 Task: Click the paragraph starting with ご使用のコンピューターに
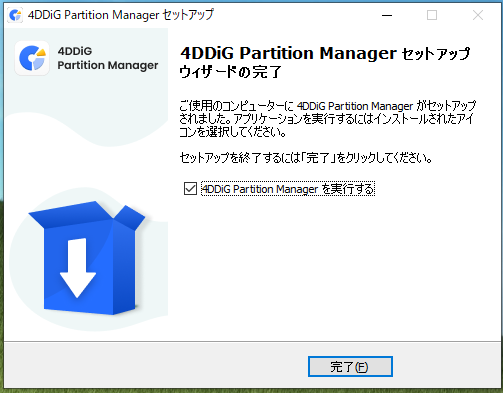(x=327, y=119)
